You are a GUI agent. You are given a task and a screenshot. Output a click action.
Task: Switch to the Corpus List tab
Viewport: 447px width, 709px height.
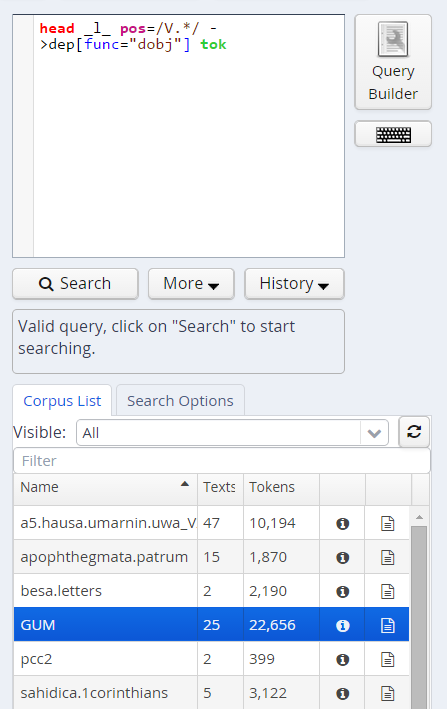coord(62,401)
